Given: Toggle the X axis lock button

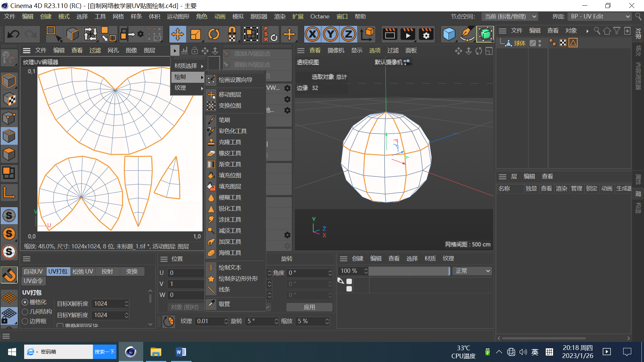Looking at the screenshot, I should [x=312, y=34].
